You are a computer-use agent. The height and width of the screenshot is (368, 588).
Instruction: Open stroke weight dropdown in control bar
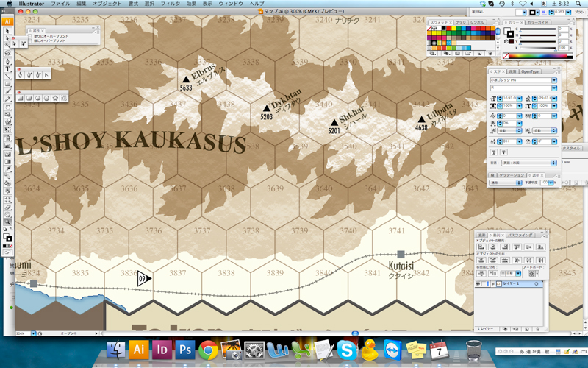(568, 13)
